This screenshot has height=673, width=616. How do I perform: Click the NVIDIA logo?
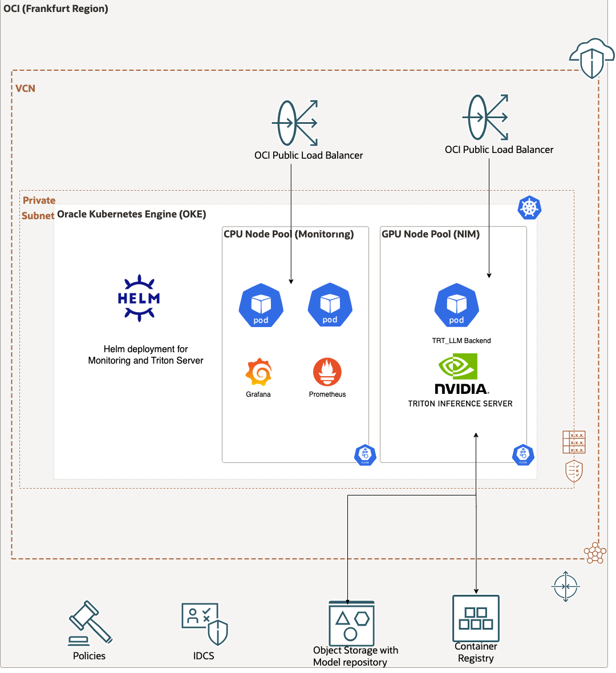point(461,374)
